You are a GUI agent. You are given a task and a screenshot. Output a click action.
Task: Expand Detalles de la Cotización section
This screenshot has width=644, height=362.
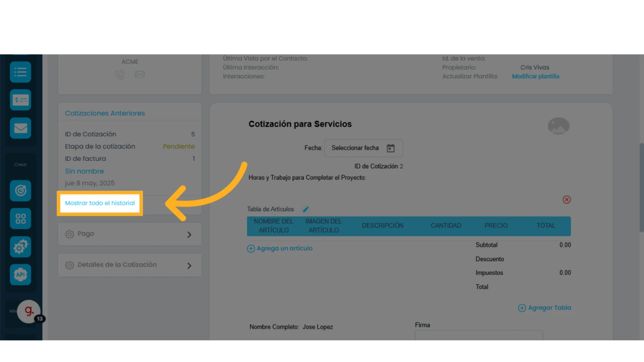click(130, 265)
